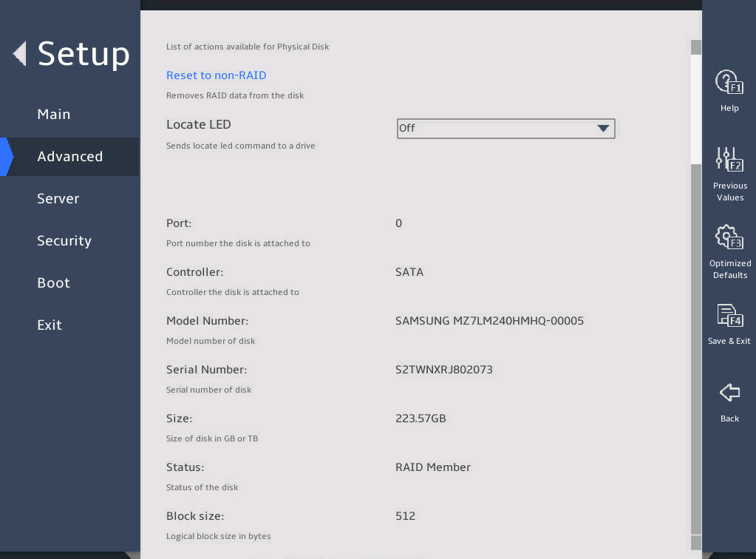
Task: Click the Setup title text
Action: 84,53
